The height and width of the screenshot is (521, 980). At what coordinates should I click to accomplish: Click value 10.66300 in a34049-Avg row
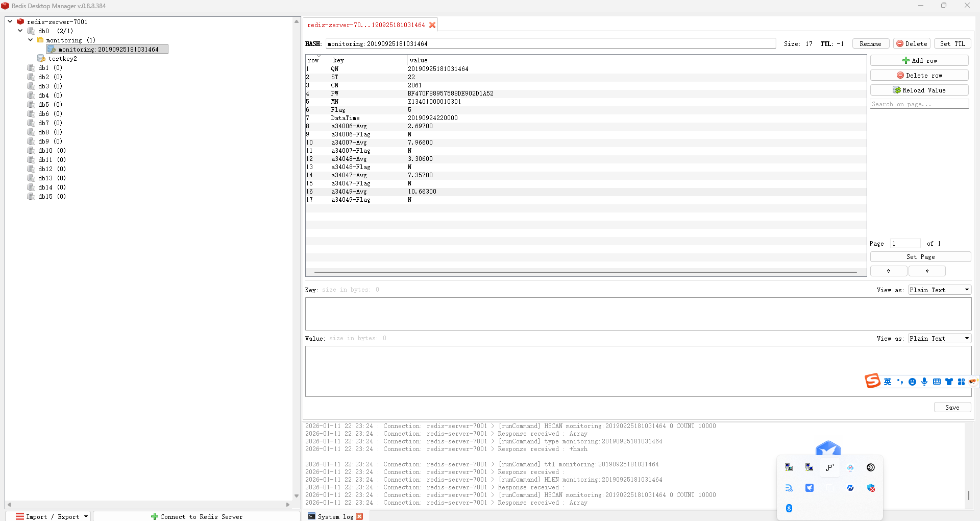422,192
